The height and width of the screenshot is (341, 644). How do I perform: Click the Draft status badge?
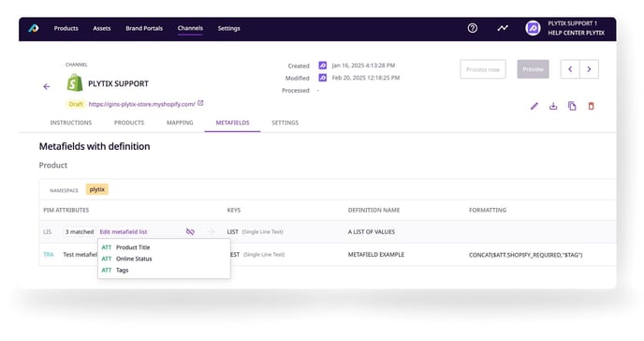76,104
